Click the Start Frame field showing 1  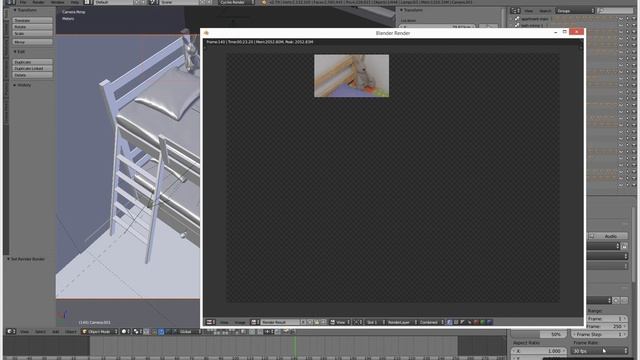point(607,318)
